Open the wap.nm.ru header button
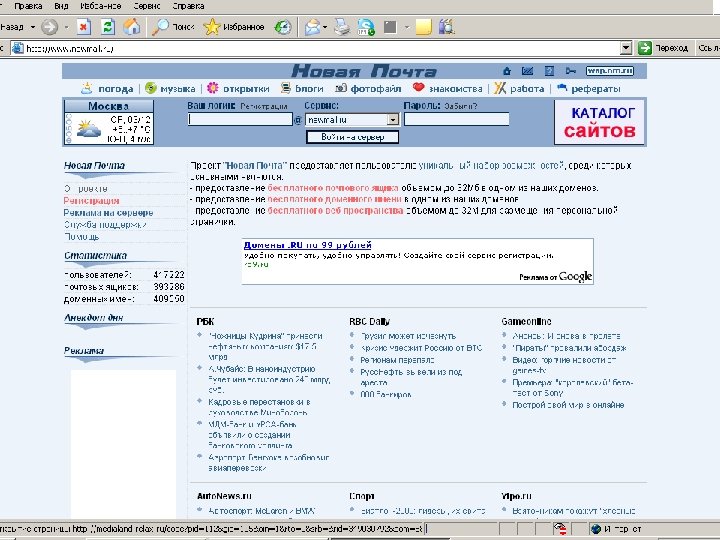The width and height of the screenshot is (720, 540). (610, 71)
